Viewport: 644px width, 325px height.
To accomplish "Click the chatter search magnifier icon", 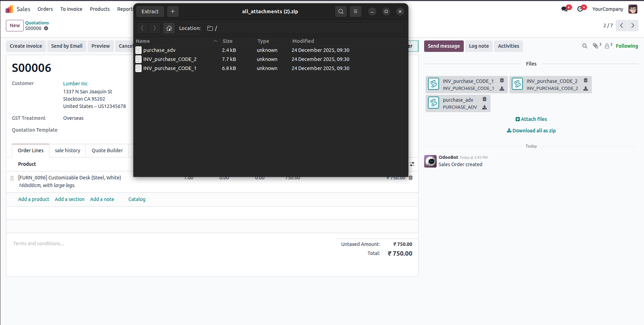I will [585, 46].
